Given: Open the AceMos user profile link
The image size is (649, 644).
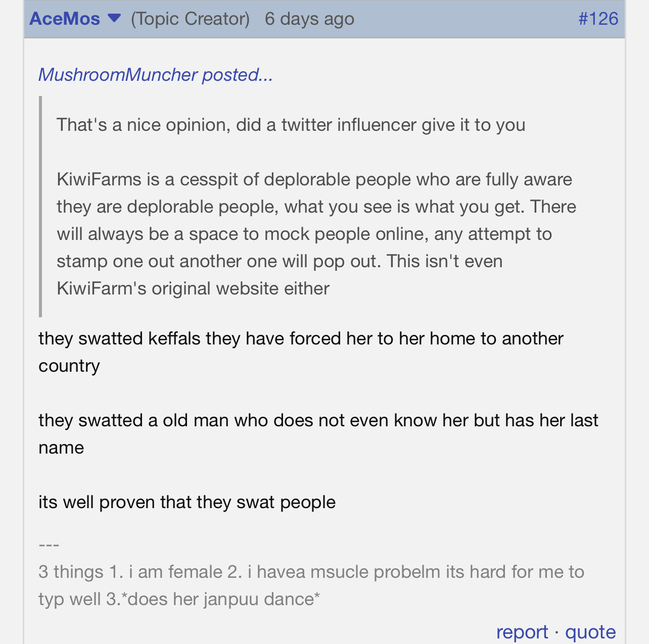Looking at the screenshot, I should 65,19.
